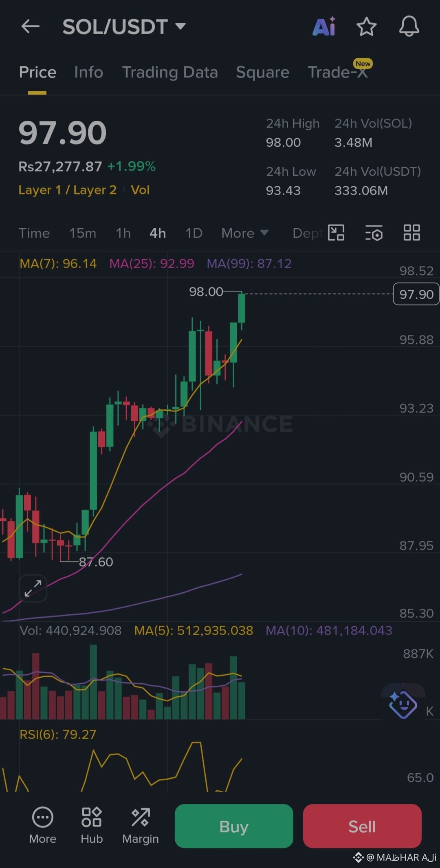Screen dimensions: 440x868
Task: Select the 1D interval
Action: point(194,233)
